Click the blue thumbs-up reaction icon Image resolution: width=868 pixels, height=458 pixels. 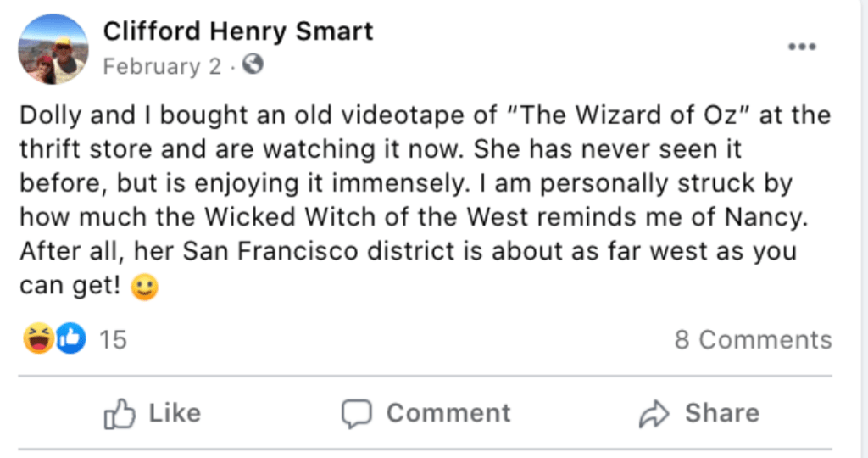[x=71, y=340]
